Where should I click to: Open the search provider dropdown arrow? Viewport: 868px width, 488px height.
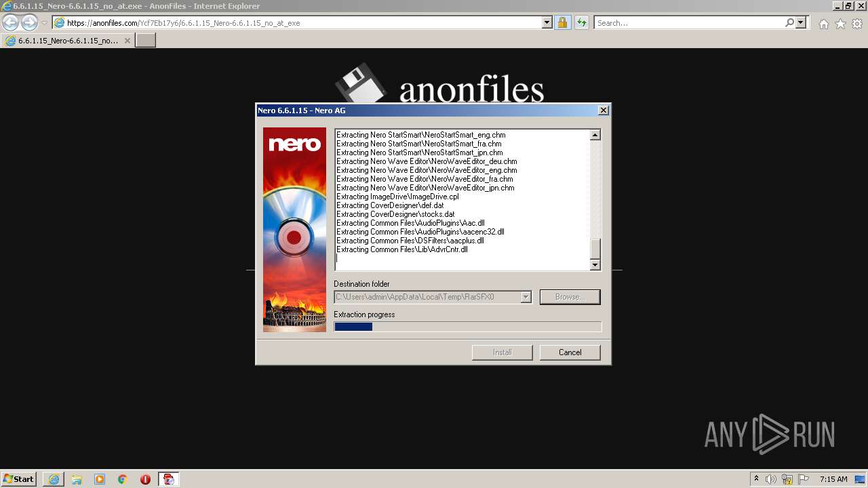point(801,23)
